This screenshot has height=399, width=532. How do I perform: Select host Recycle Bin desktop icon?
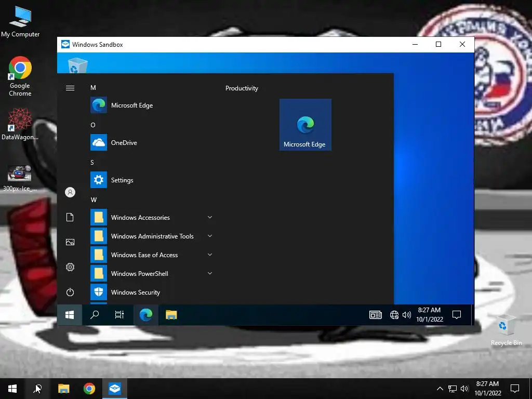[x=506, y=330]
